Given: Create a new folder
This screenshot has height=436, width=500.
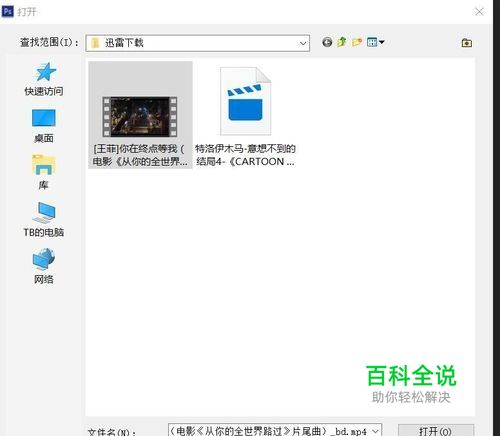Looking at the screenshot, I should (x=357, y=42).
